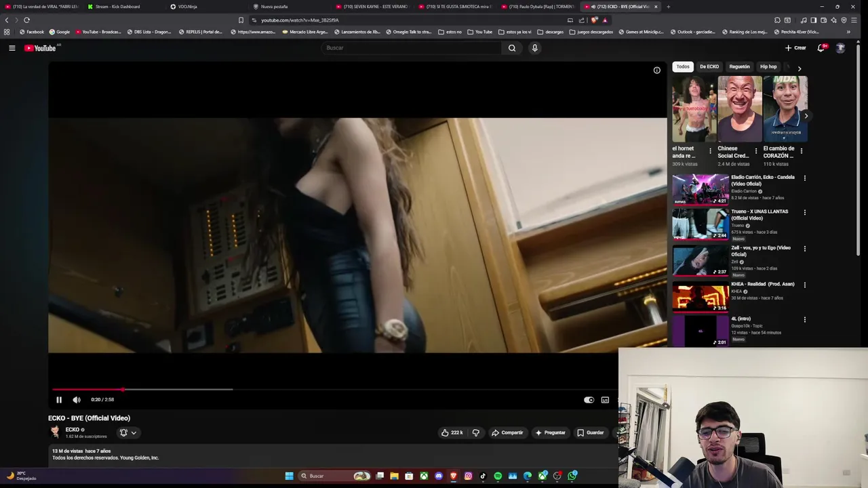This screenshot has width=868, height=488.
Task: Open the Crear button
Action: coord(795,48)
